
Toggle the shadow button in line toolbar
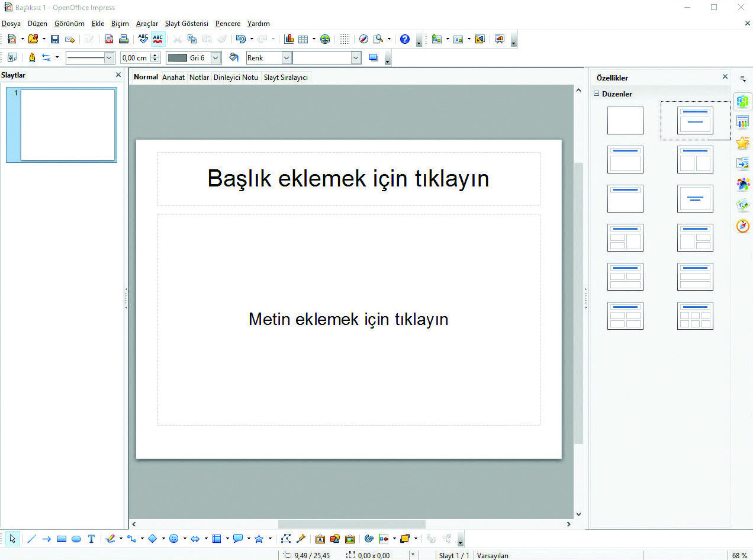[x=374, y=57]
